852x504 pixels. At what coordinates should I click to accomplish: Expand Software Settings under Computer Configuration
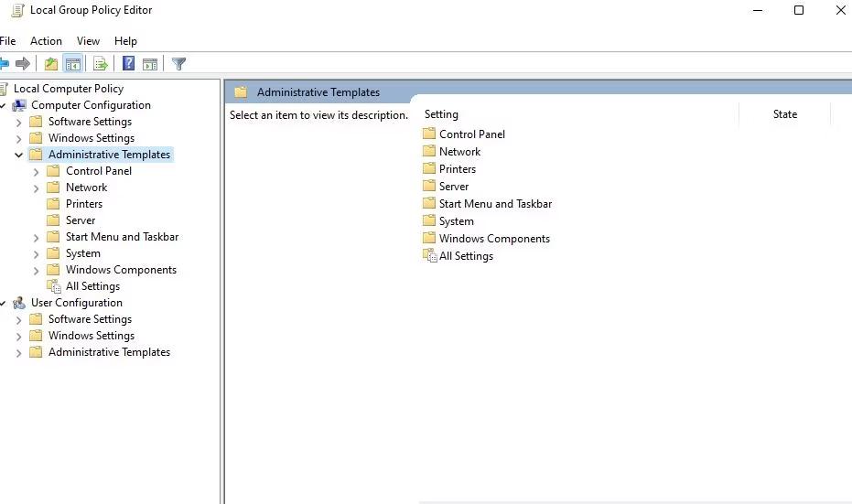18,123
